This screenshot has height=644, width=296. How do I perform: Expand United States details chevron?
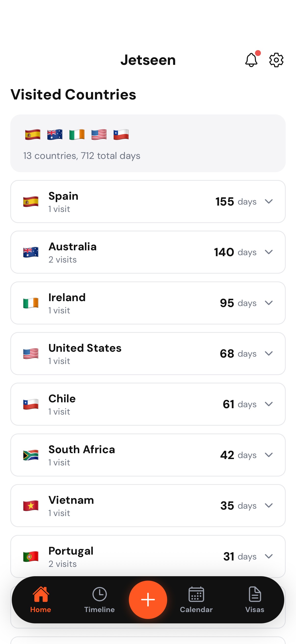pyautogui.click(x=269, y=353)
